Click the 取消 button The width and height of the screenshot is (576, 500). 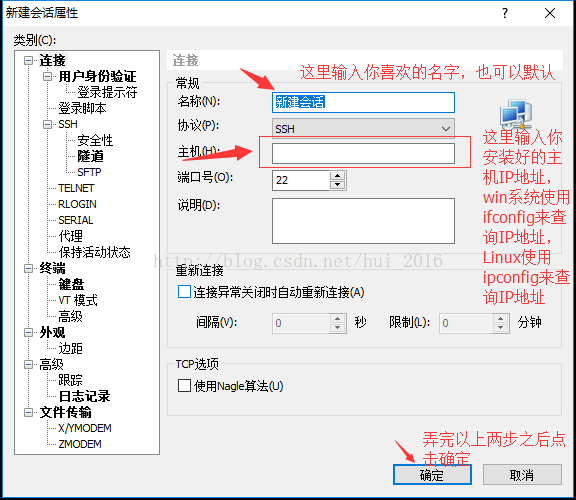pos(522,475)
